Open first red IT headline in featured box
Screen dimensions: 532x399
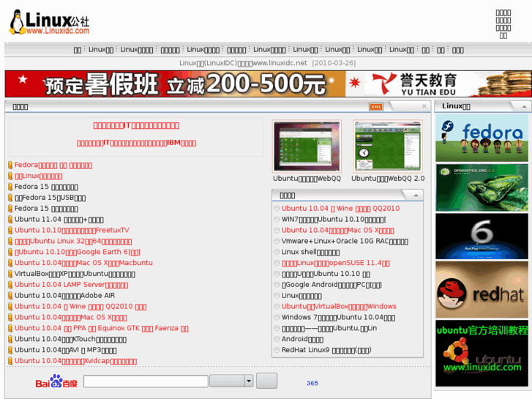pyautogui.click(x=136, y=126)
